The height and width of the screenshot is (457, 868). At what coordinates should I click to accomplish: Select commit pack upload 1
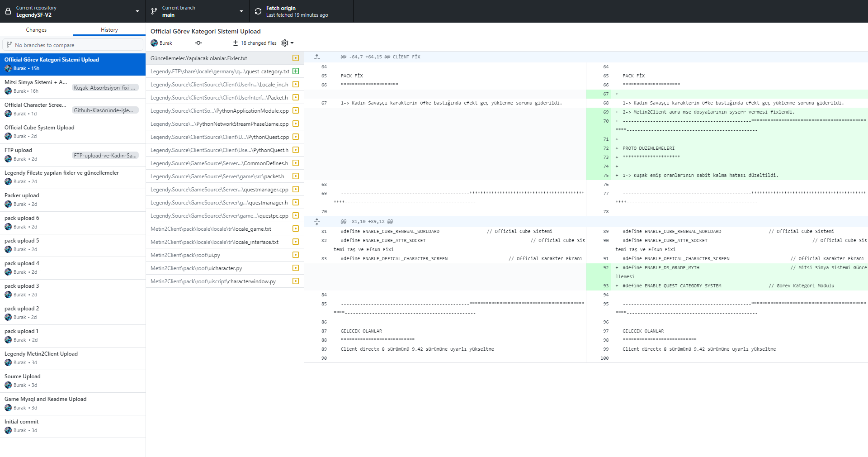73,336
